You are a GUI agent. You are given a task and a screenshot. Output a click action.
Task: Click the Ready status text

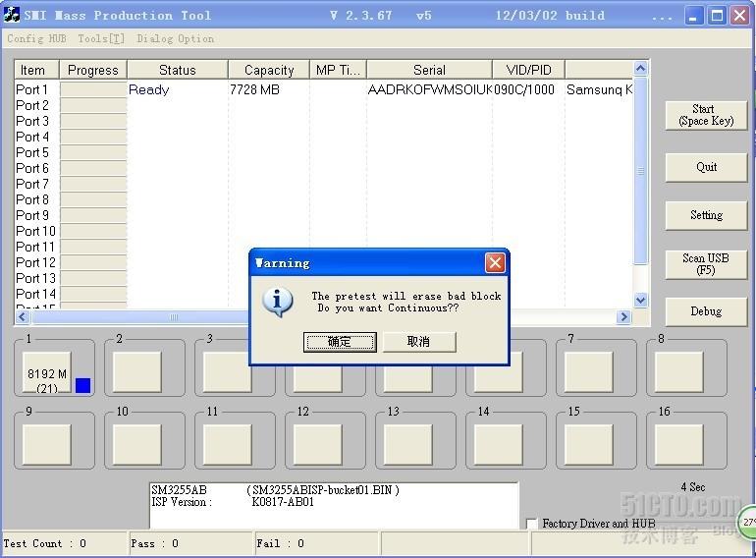pyautogui.click(x=149, y=89)
